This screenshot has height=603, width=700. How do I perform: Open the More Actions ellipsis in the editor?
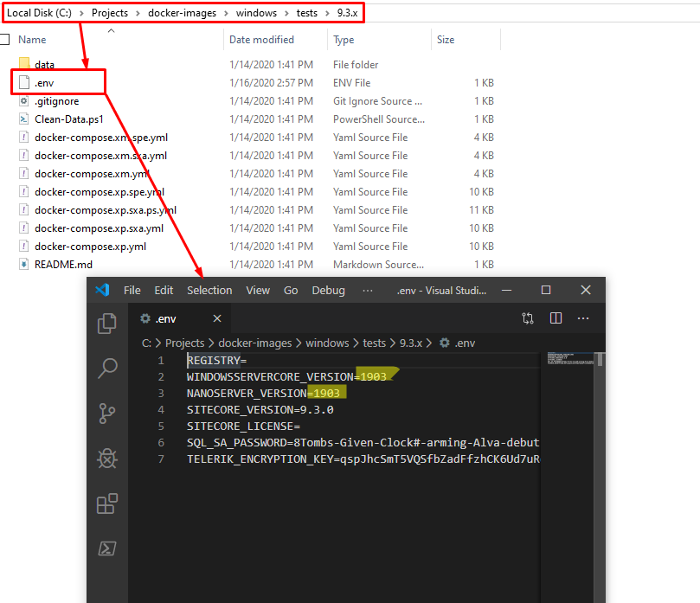click(x=583, y=318)
